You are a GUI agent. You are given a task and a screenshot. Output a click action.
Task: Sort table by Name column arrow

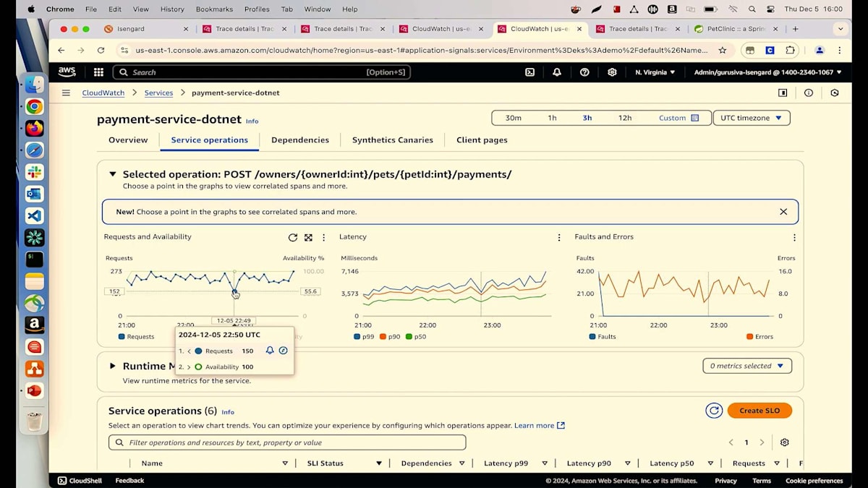pos(284,463)
